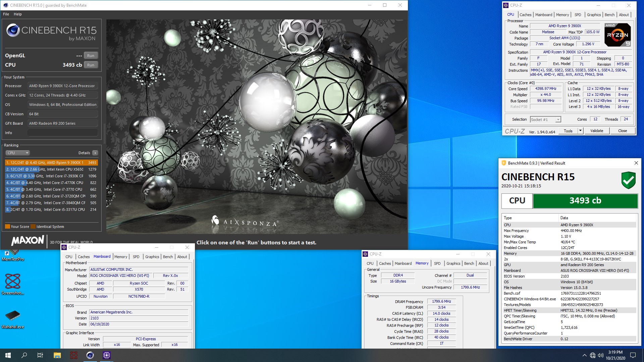Open the volume tray icon
The image size is (644, 362).
click(600, 355)
